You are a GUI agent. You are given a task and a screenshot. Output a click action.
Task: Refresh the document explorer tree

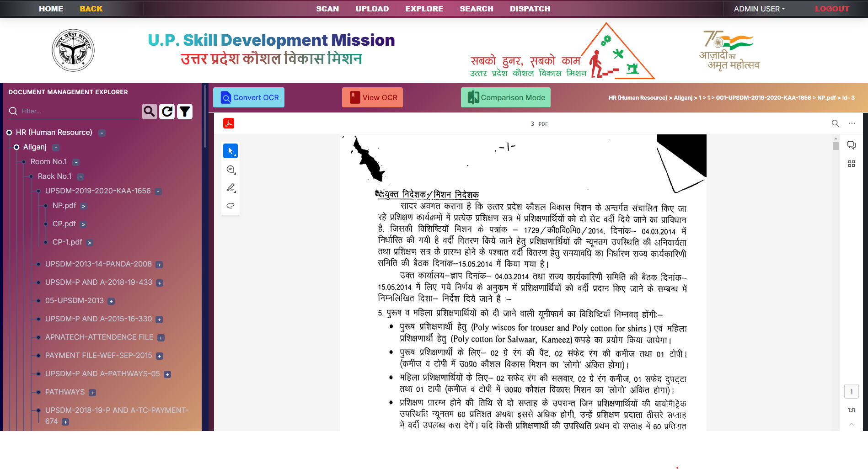tap(167, 112)
